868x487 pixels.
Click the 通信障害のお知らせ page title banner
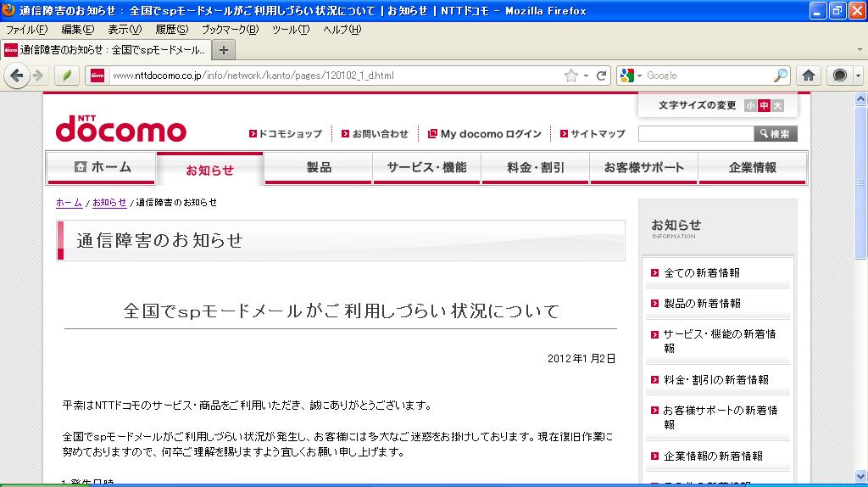tap(341, 240)
